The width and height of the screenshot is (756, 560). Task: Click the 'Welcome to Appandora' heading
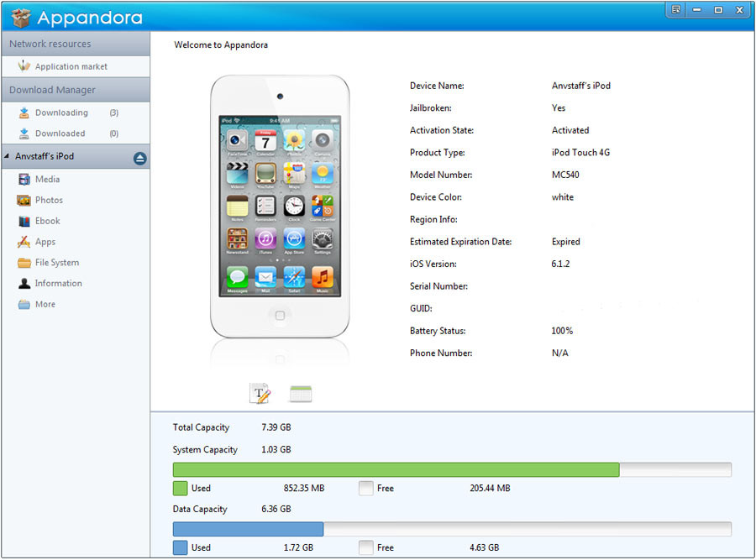tap(221, 44)
